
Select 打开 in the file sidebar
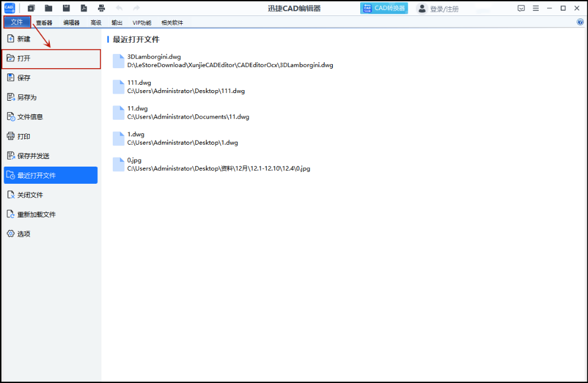[x=51, y=59]
